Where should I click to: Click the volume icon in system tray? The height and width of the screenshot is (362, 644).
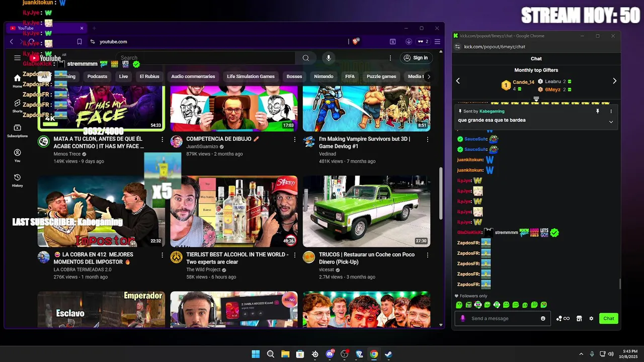click(611, 354)
